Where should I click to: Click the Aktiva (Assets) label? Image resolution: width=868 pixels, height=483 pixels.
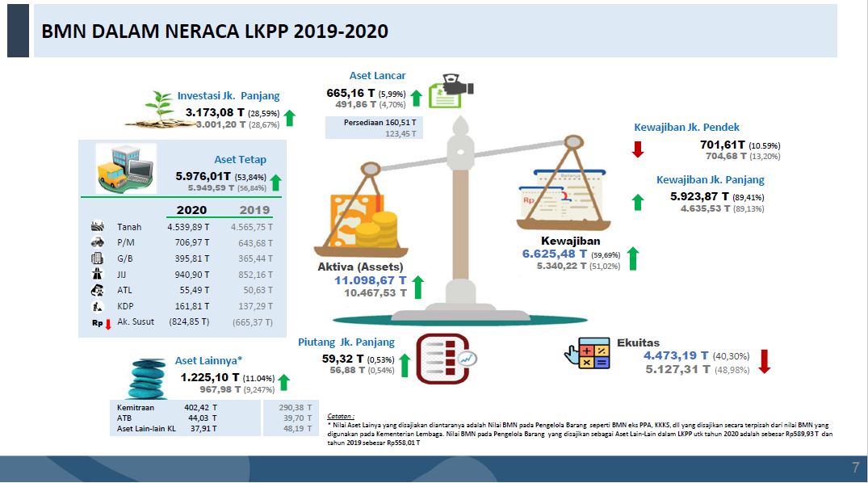tap(360, 267)
